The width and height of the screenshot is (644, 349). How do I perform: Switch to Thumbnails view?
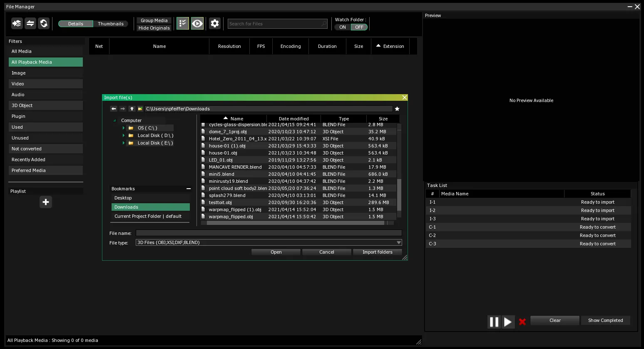[111, 24]
